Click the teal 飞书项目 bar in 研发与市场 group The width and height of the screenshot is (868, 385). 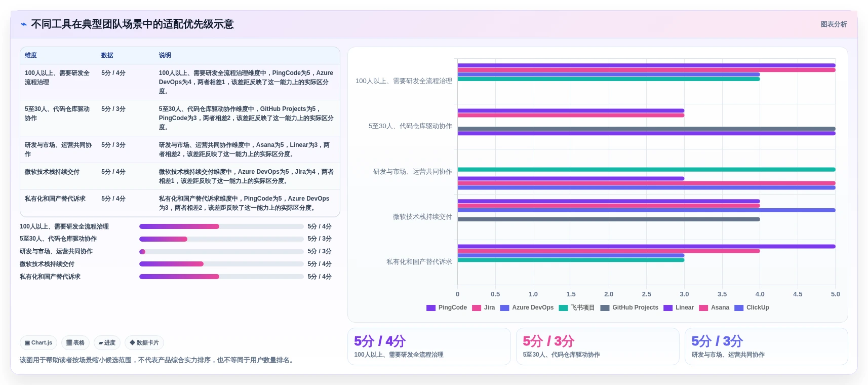tap(647, 169)
